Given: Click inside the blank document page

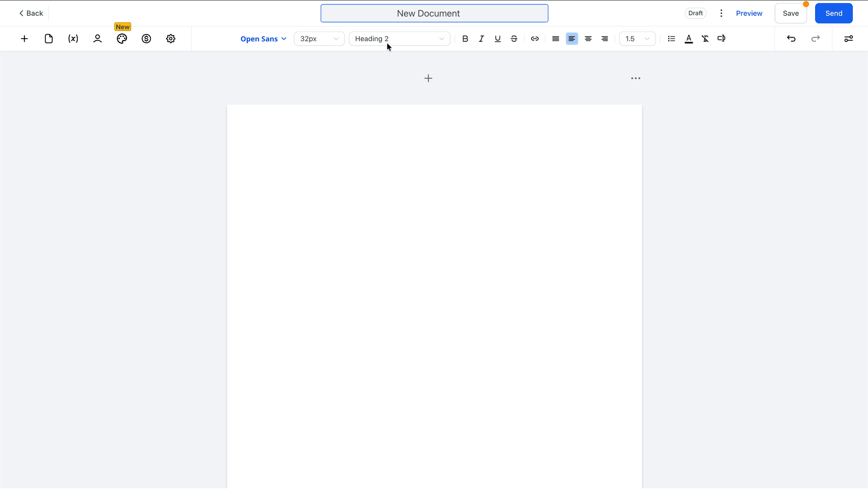Looking at the screenshot, I should click(435, 296).
